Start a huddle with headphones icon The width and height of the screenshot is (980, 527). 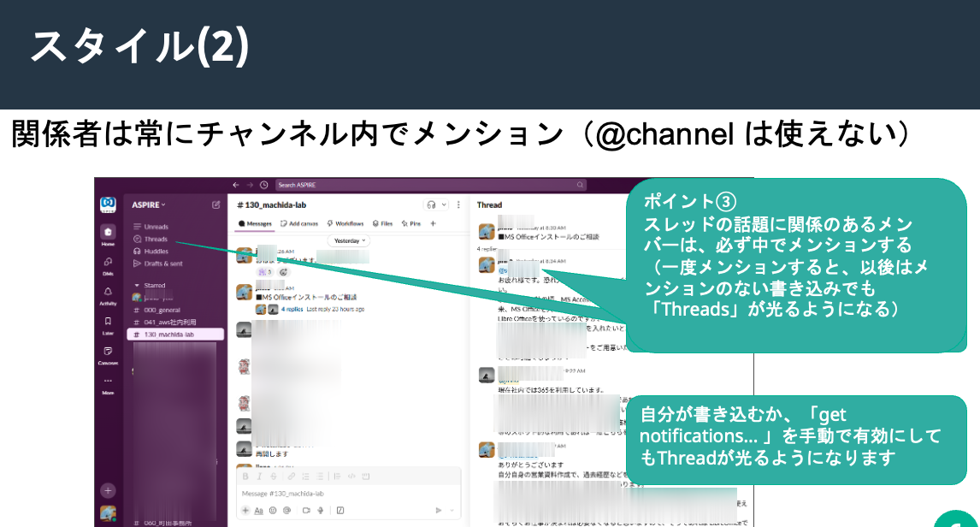(431, 205)
